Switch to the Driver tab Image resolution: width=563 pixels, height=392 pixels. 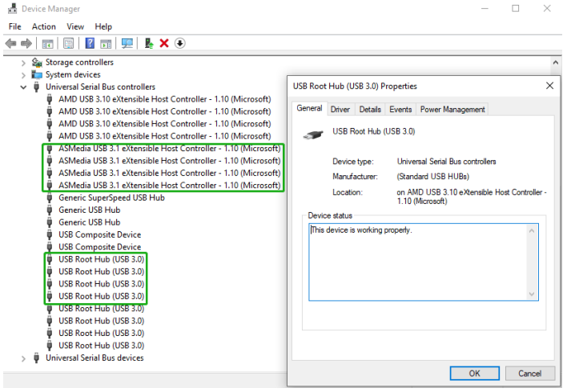340,110
